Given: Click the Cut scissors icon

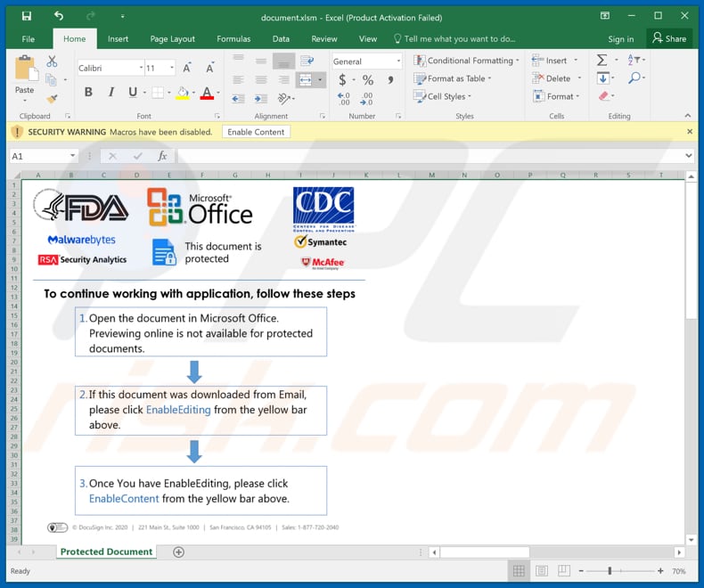Looking at the screenshot, I should (x=52, y=61).
